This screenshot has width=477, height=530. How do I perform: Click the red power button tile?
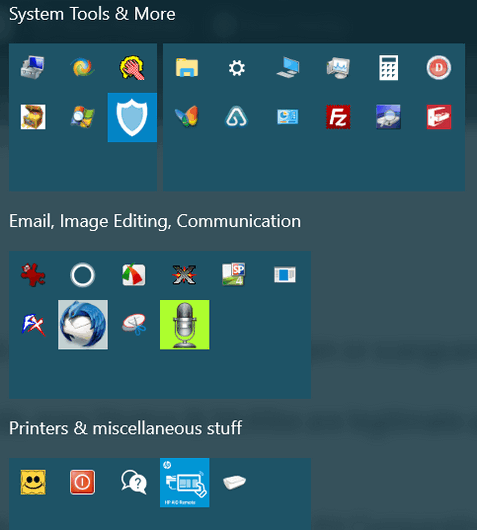point(82,482)
